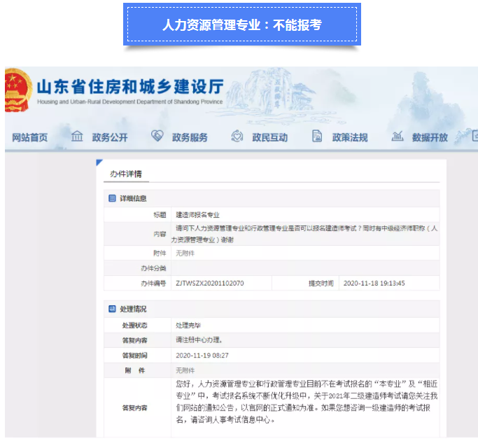Go to 政务服务 in navigation
The image size is (478, 448).
tap(190, 137)
